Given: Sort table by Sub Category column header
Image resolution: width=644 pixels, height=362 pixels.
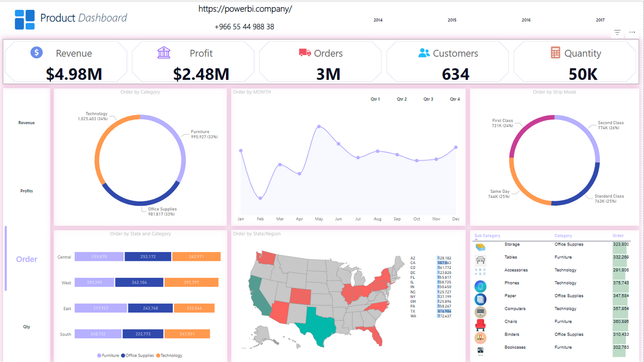Looking at the screenshot, I should point(487,236).
